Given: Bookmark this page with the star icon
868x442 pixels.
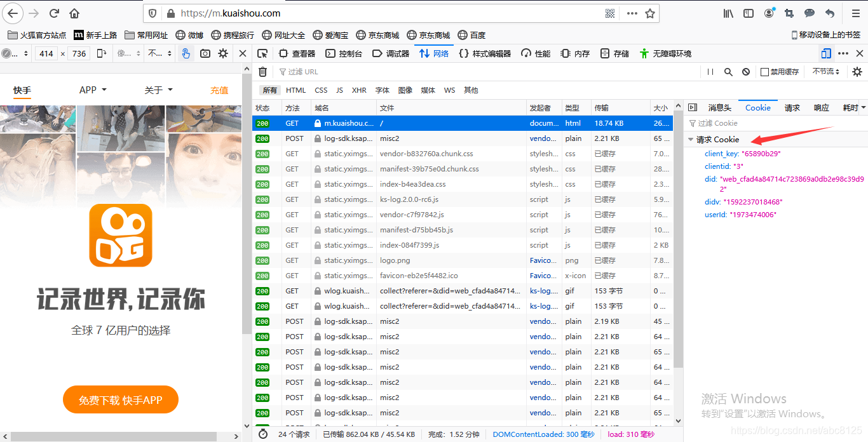Looking at the screenshot, I should coord(650,13).
